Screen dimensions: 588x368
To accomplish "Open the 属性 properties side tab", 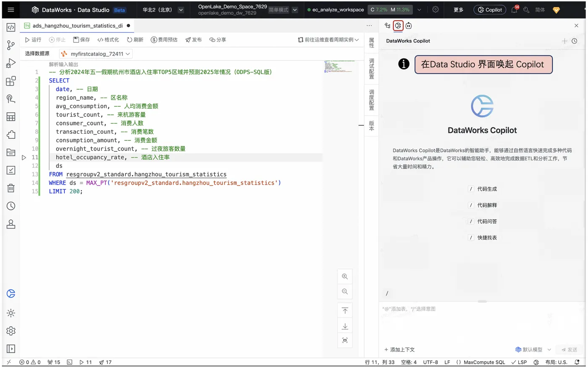I will click(x=372, y=42).
